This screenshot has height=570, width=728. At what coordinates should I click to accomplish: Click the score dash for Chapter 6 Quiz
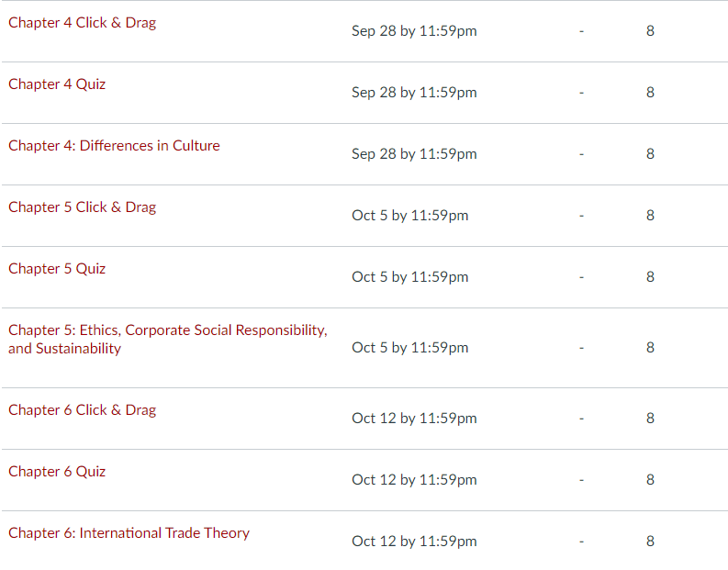[581, 480]
